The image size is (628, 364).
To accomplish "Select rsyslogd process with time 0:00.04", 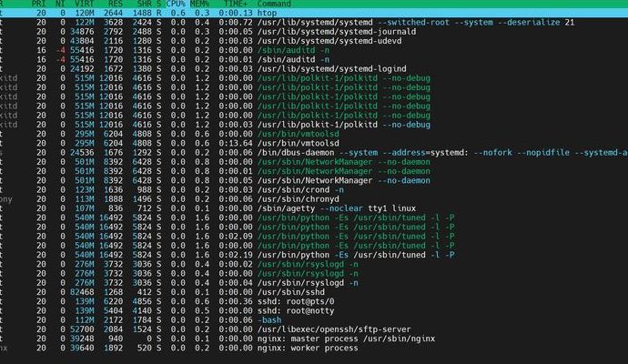I will (314, 283).
